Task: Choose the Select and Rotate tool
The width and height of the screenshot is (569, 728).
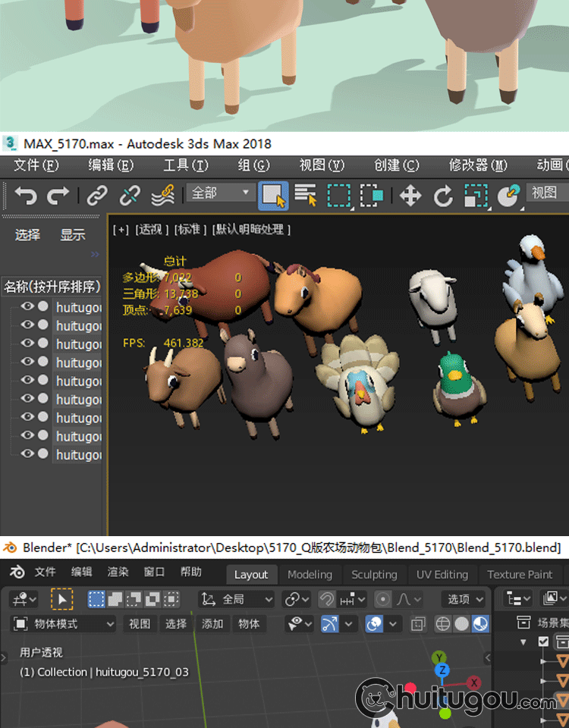Action: (x=443, y=196)
